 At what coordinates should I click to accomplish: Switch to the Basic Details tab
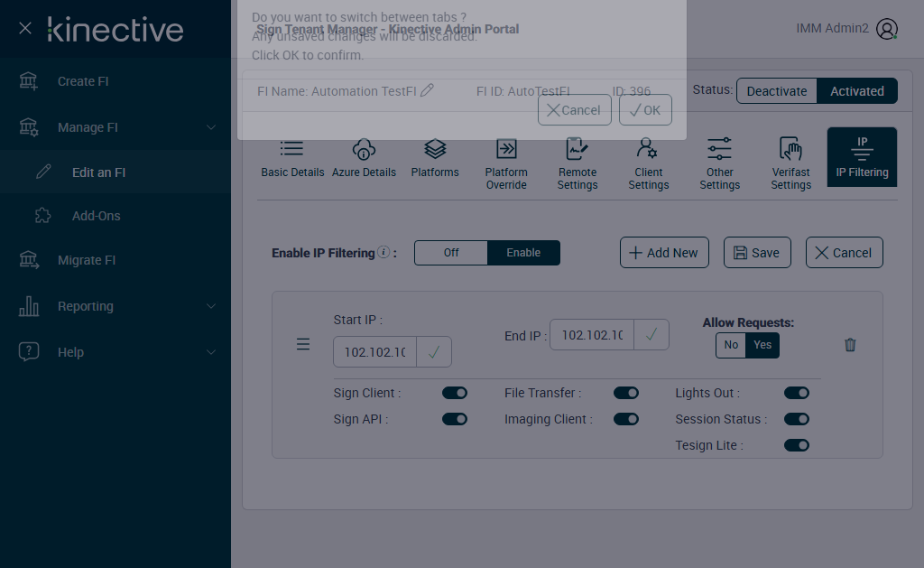pyautogui.click(x=292, y=157)
